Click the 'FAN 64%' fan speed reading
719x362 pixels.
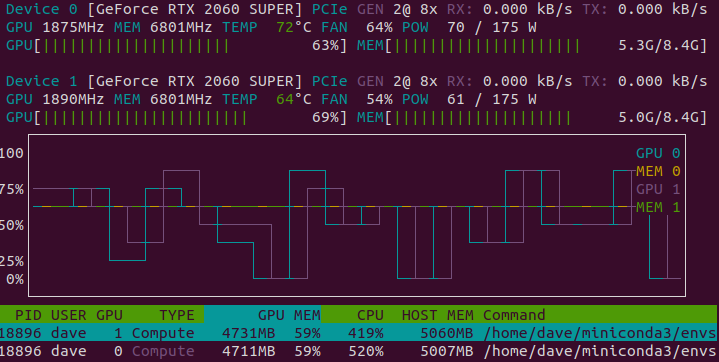(357, 28)
